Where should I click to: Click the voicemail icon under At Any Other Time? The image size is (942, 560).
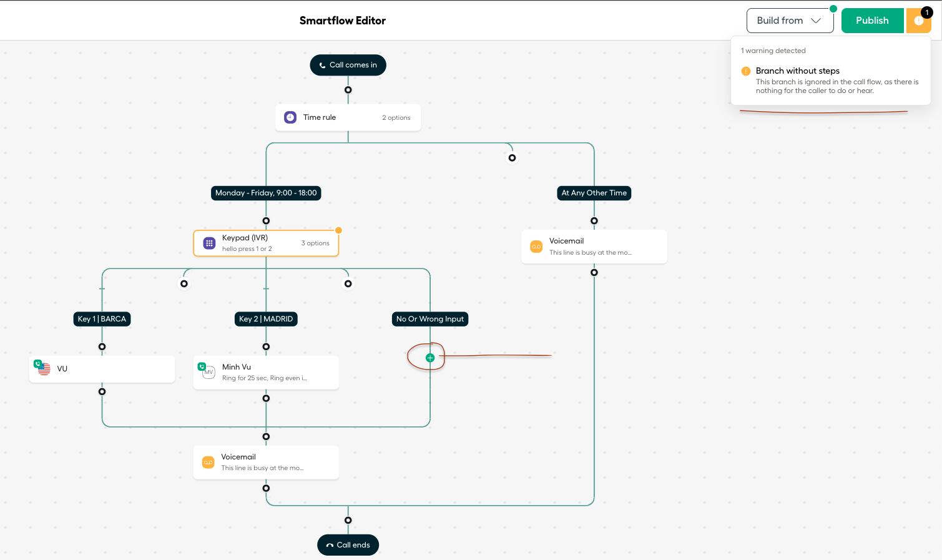coord(536,247)
